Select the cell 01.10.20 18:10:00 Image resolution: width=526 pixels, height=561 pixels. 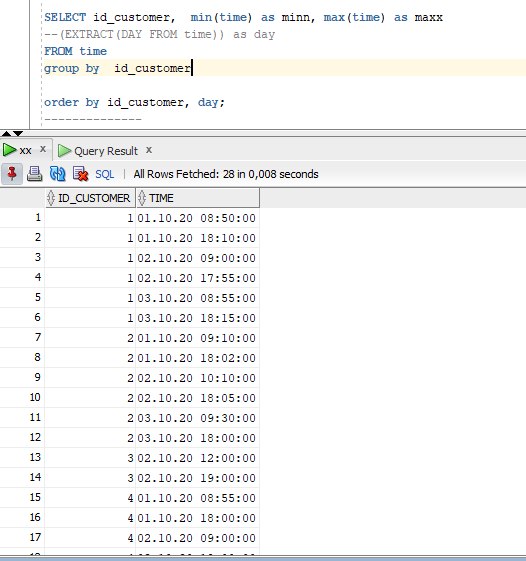click(197, 238)
